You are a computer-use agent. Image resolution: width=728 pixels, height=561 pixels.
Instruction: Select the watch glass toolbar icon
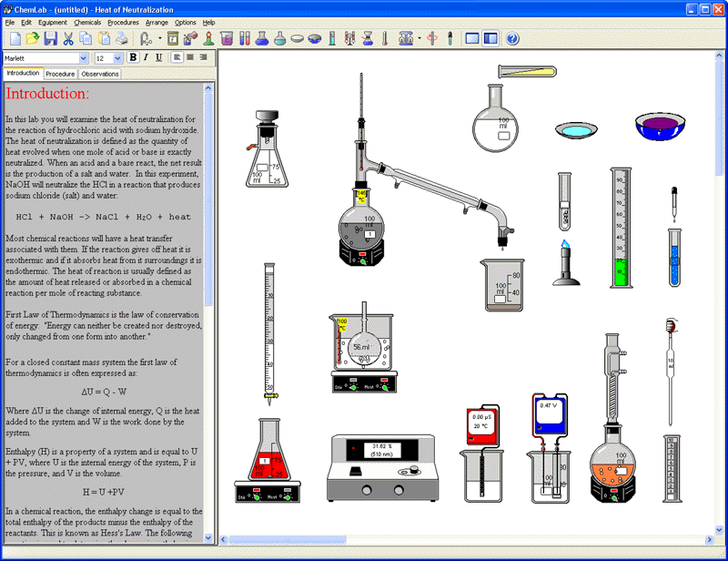pyautogui.click(x=314, y=38)
